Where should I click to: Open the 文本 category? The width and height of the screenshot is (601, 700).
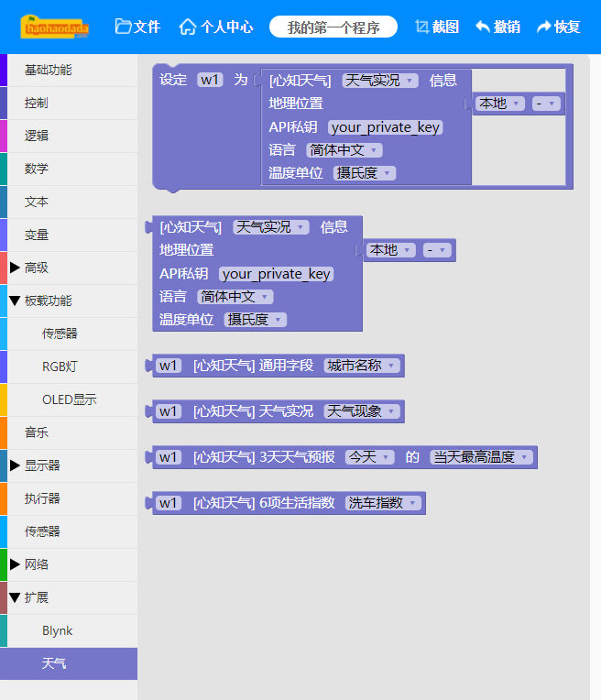[x=69, y=202]
